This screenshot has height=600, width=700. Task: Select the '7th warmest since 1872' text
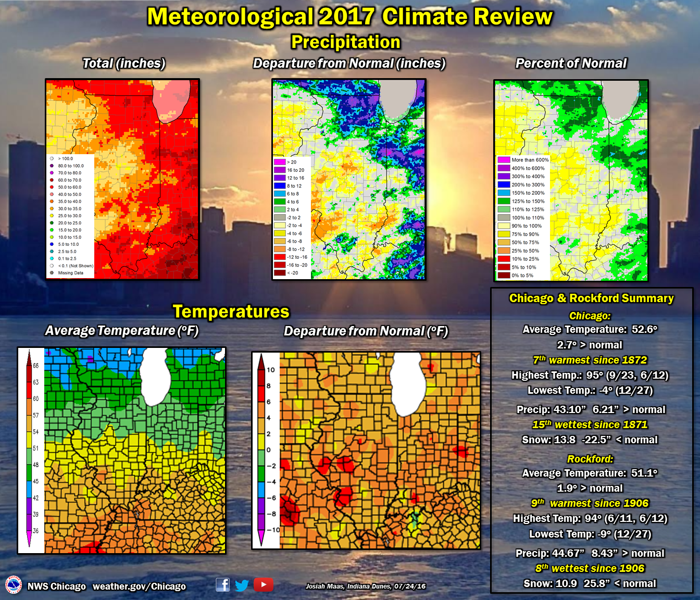click(x=590, y=360)
